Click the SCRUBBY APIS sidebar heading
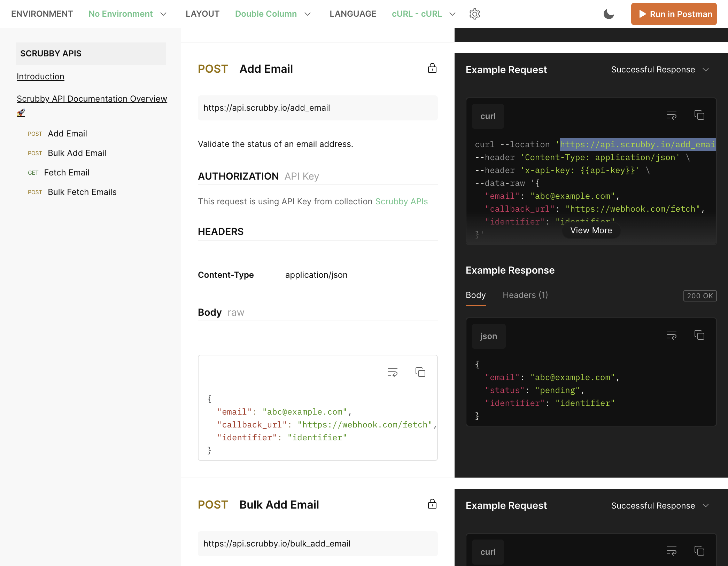 tap(91, 54)
